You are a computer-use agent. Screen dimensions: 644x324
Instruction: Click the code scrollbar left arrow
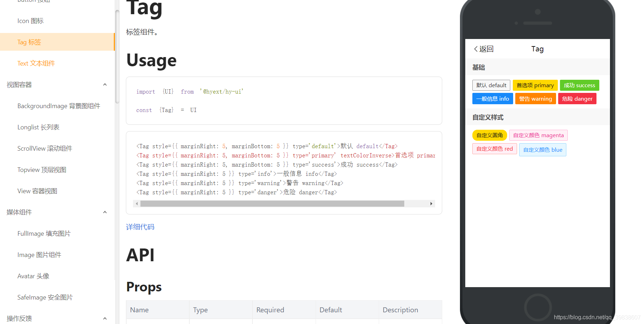point(137,204)
